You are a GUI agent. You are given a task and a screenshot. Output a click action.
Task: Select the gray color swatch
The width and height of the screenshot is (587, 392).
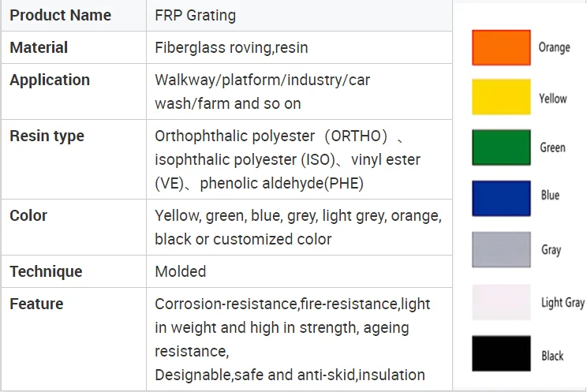[501, 249]
